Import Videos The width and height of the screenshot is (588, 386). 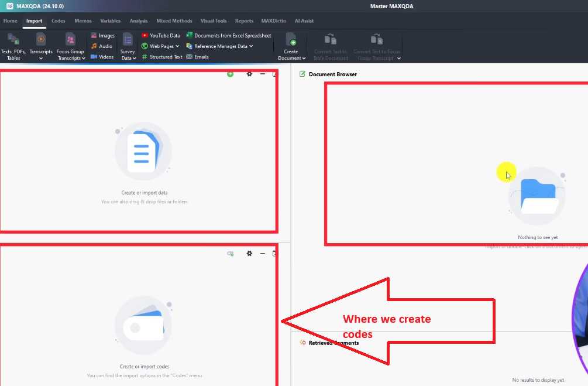(102, 57)
